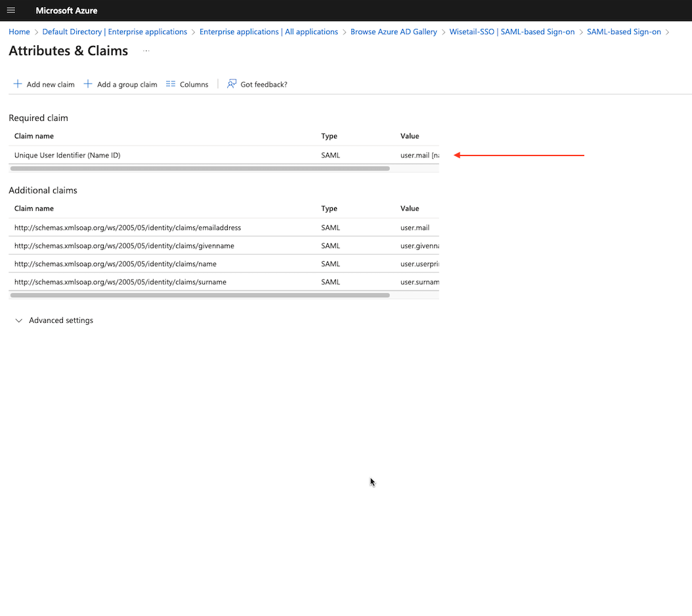Screen dimensions: 692x616
Task: Click the plus icon for Add a group claim
Action: (x=89, y=84)
